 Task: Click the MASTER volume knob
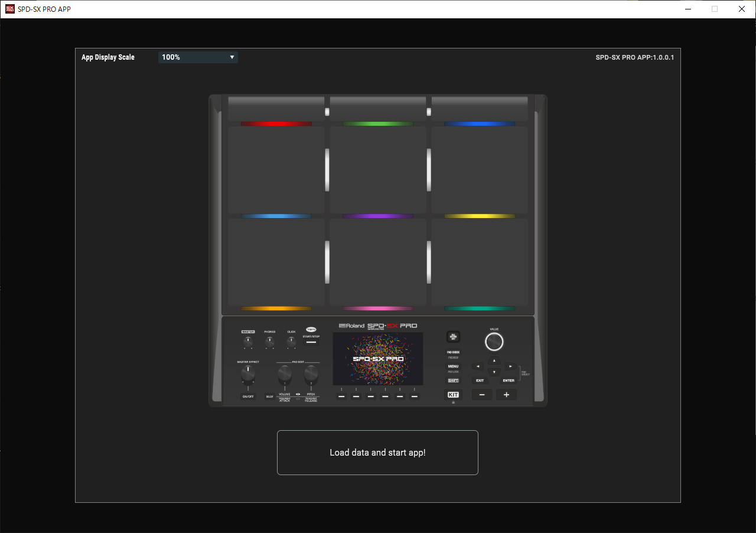point(248,342)
